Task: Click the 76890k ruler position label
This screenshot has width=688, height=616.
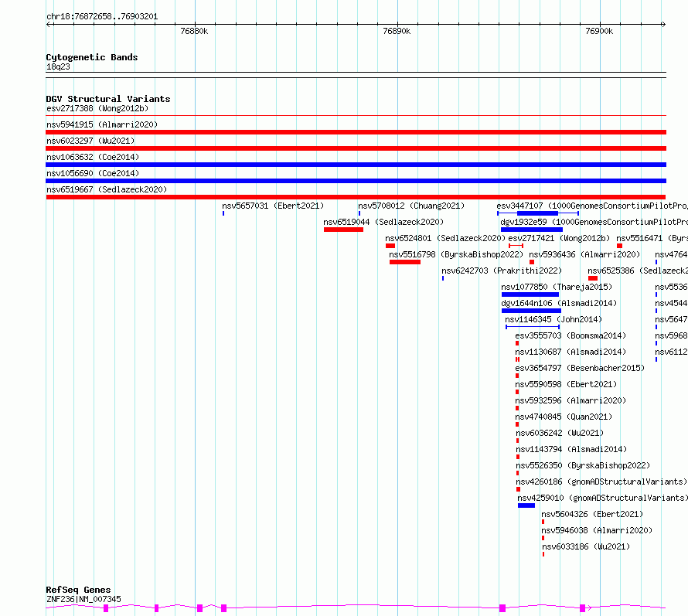Action: (x=397, y=31)
